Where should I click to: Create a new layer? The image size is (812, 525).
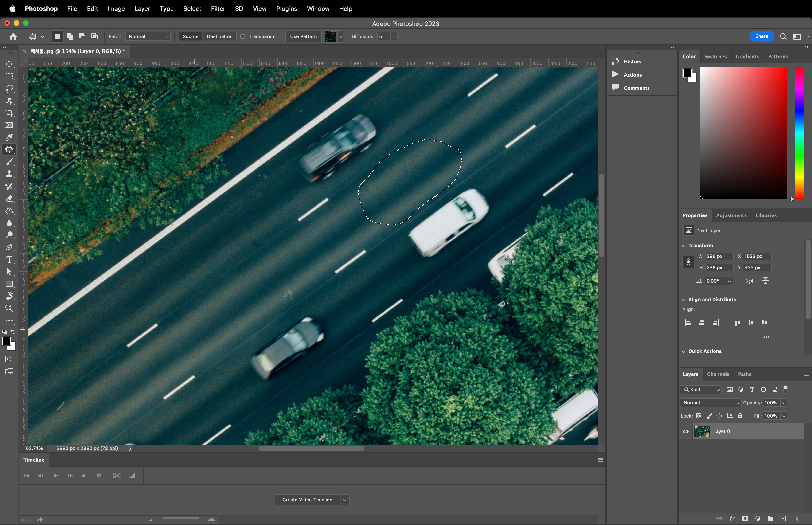tap(783, 519)
